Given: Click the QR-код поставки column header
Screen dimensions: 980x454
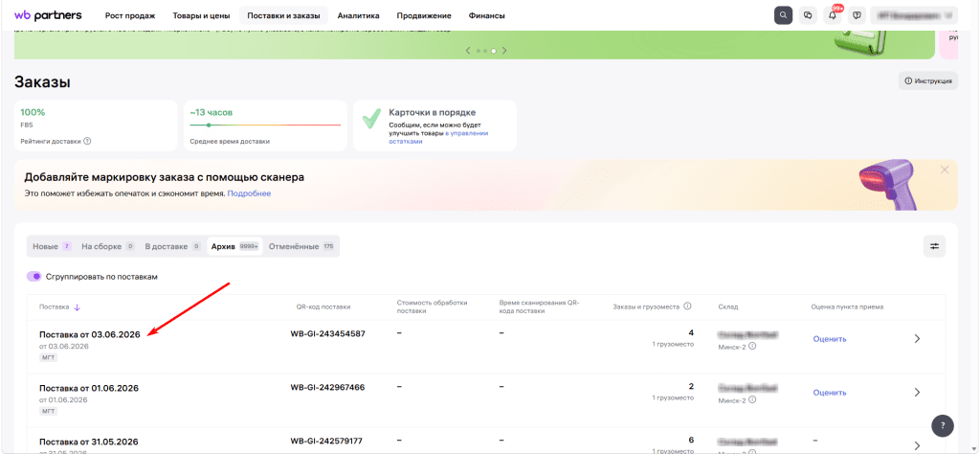Looking at the screenshot, I should point(323,307).
